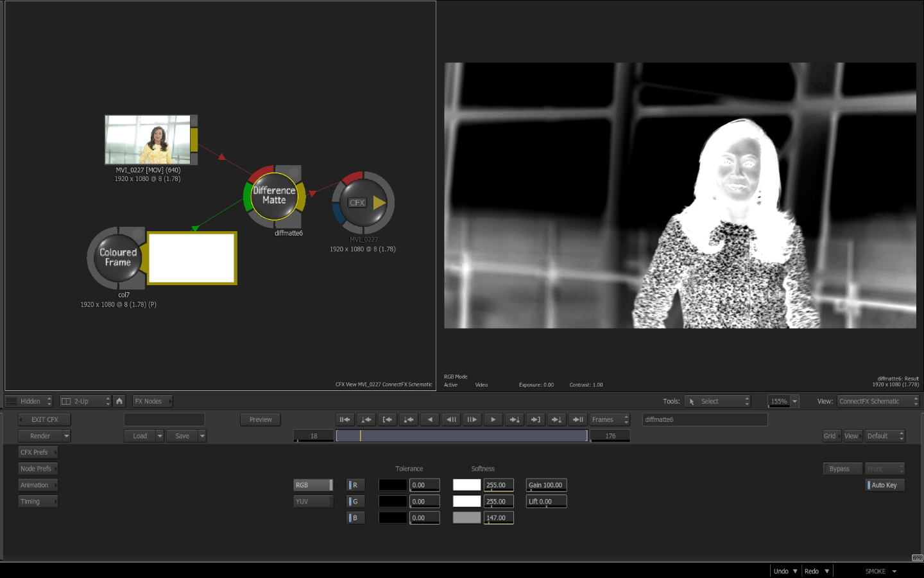Click the EXIT CFX button
Screen dimensions: 924x578
pos(44,419)
